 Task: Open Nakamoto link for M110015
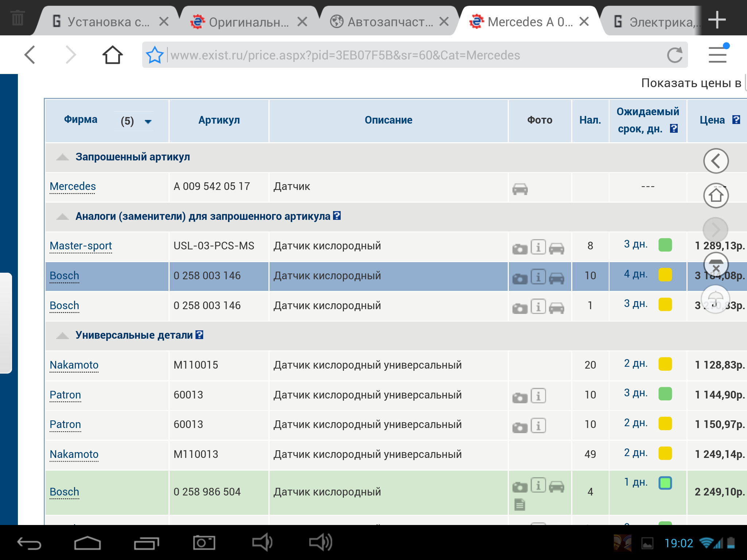coord(74,365)
